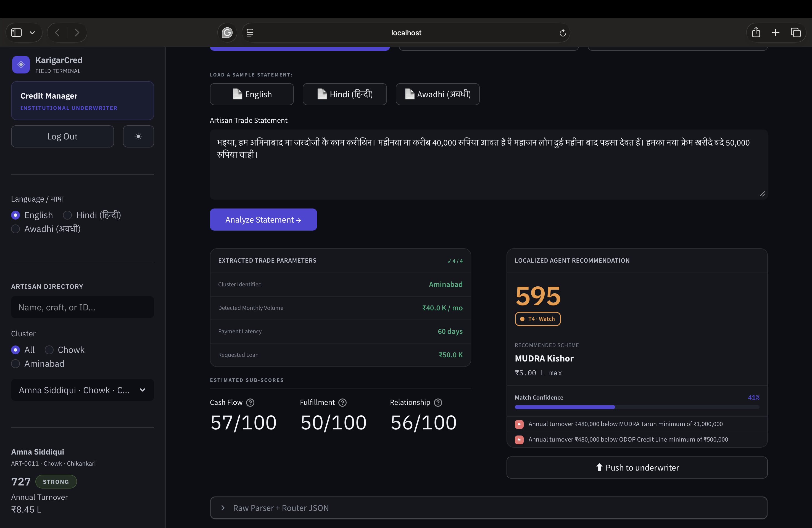812x528 pixels.
Task: Click the ✓4/4 extraction count indicator
Action: point(455,261)
